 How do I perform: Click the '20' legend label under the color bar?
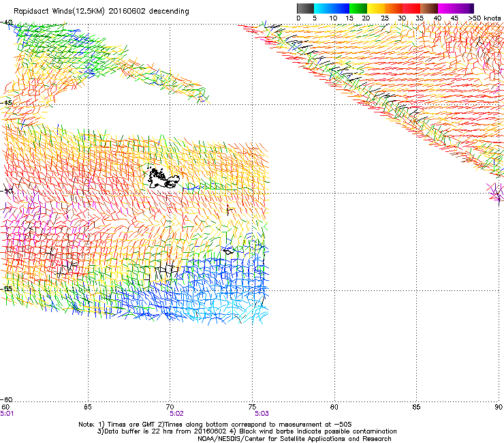tap(366, 18)
